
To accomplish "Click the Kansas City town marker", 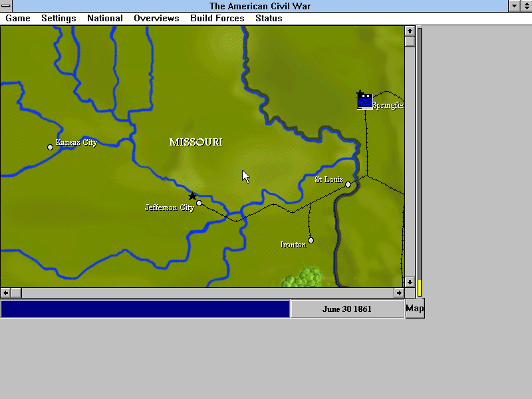I will point(51,147).
